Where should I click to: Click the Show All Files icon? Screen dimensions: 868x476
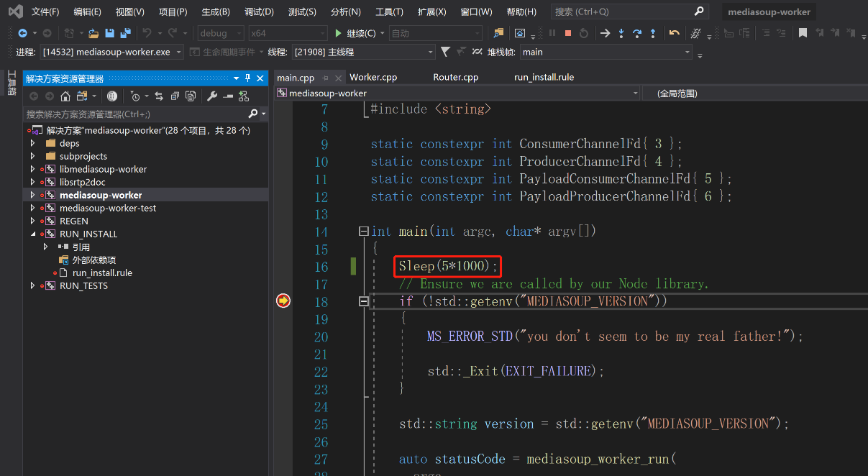pos(191,96)
